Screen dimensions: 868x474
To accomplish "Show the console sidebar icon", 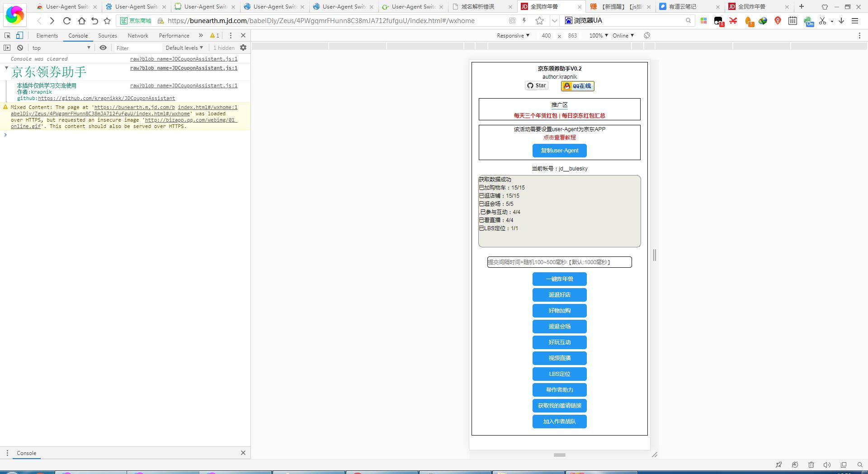I will pos(7,47).
